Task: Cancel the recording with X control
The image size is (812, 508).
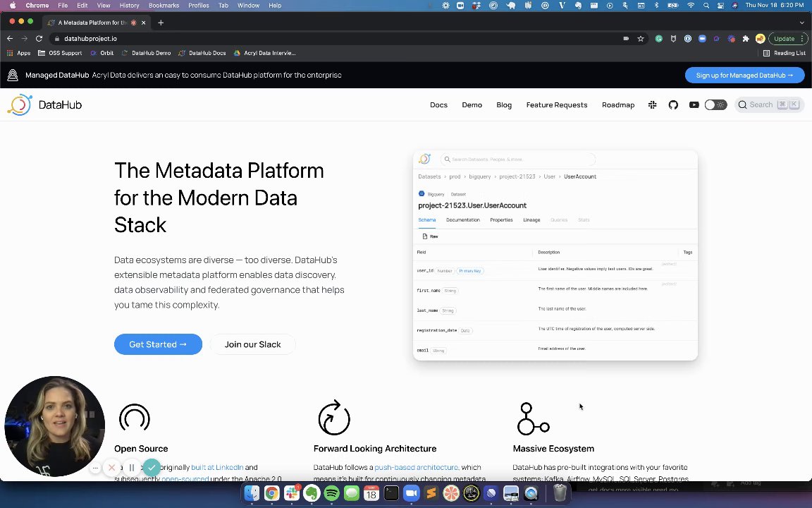Action: click(111, 468)
